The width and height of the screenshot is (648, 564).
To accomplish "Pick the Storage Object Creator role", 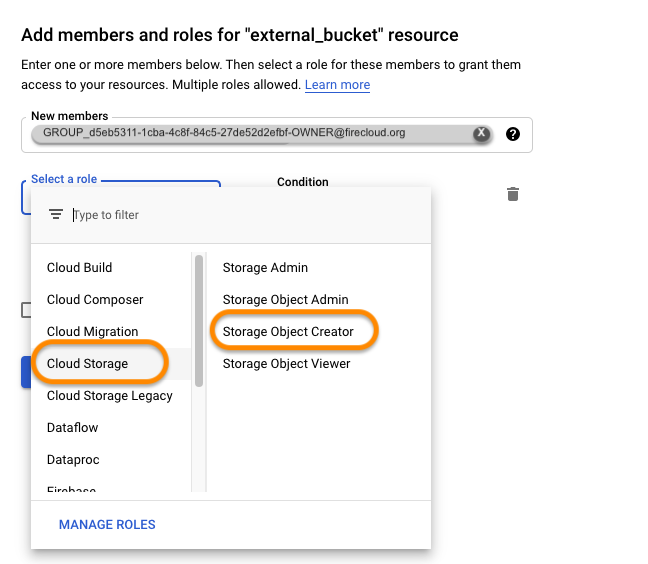I will [288, 331].
